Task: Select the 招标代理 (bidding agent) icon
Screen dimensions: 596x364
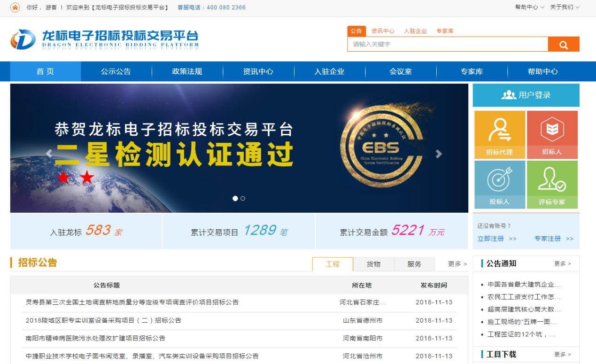Action: pyautogui.click(x=499, y=134)
